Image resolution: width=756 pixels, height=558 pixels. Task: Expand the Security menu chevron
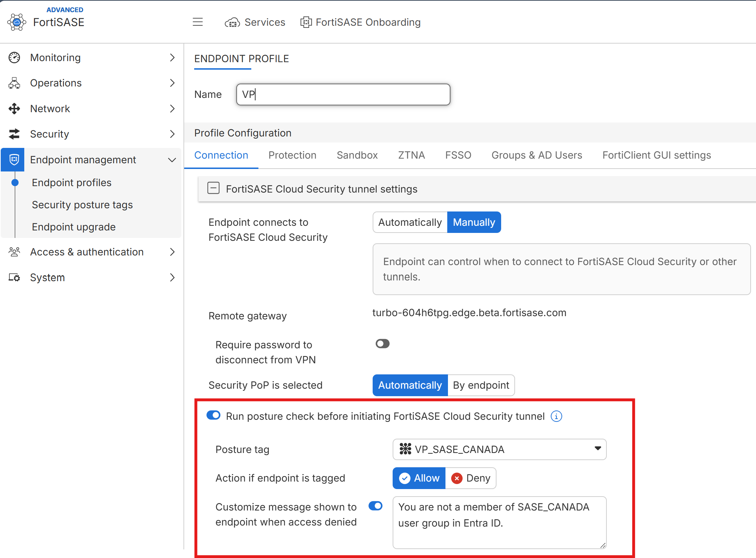coord(172,134)
